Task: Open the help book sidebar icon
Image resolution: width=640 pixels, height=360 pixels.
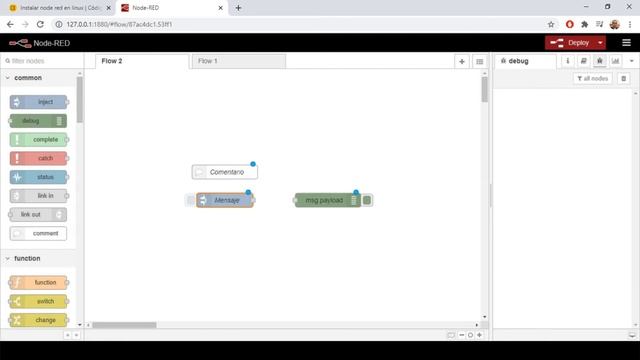Action: click(584, 61)
